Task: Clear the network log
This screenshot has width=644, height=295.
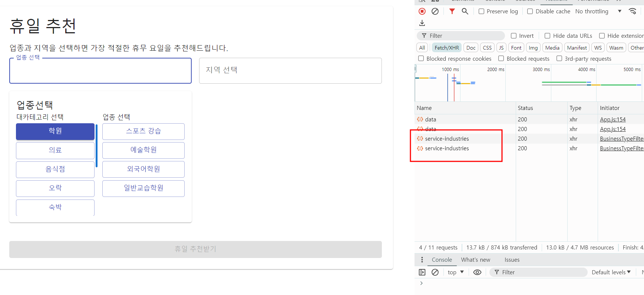Action: 435,11
